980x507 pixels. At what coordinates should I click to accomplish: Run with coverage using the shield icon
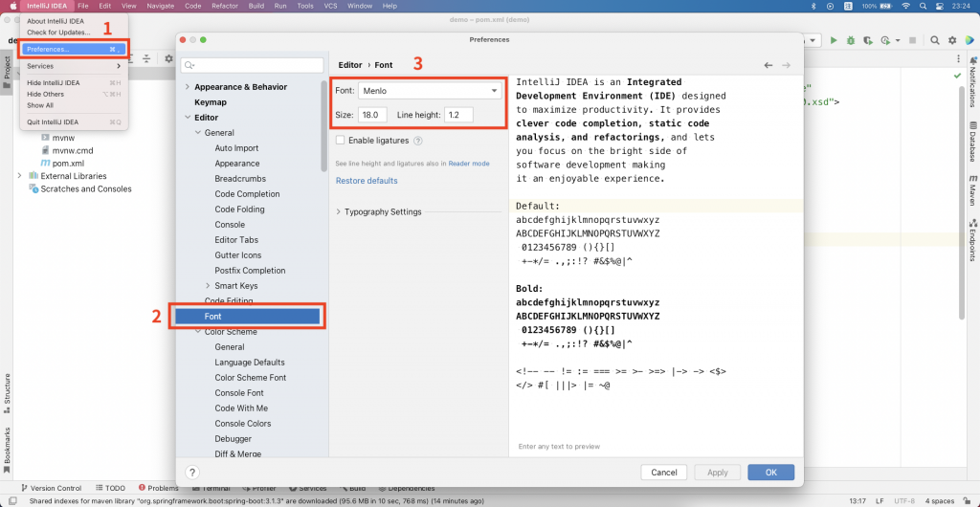[x=868, y=40]
